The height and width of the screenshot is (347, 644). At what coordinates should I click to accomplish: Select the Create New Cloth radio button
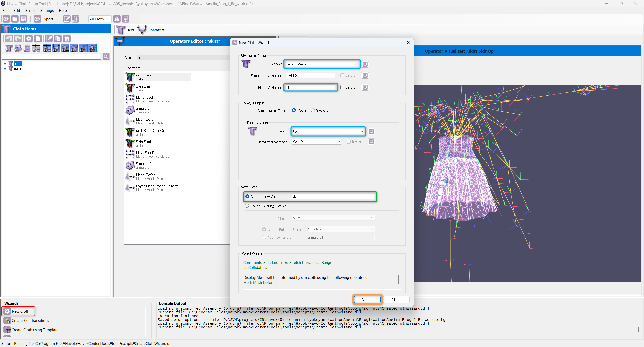click(x=247, y=196)
